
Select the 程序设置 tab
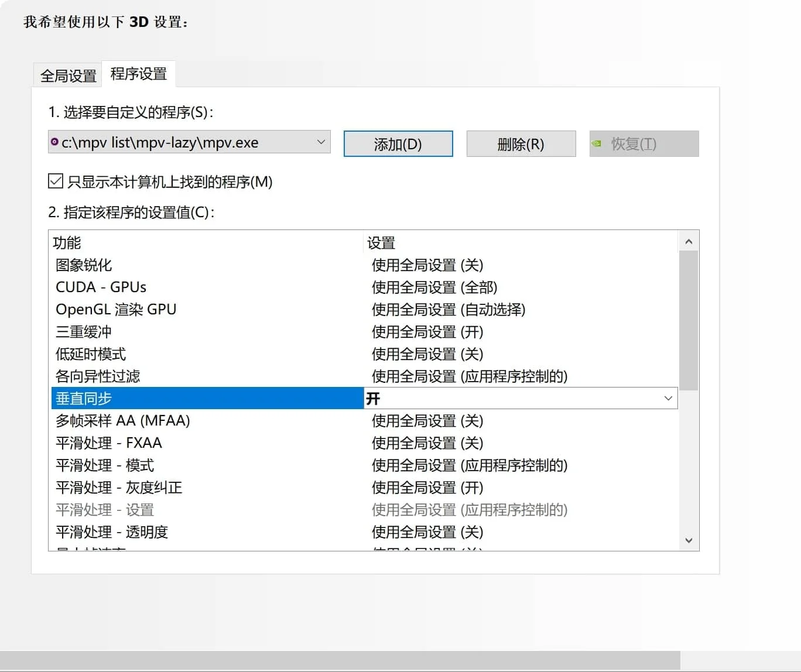138,74
